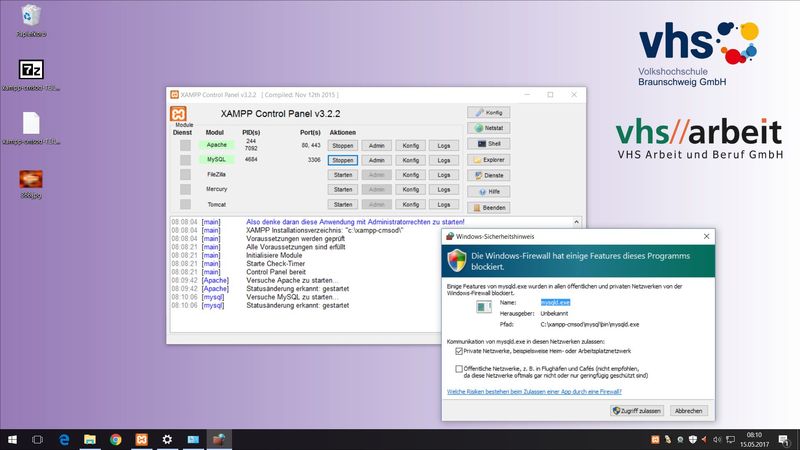Open the Netstat tool in XAMPP
The width and height of the screenshot is (800, 450).
[x=489, y=128]
